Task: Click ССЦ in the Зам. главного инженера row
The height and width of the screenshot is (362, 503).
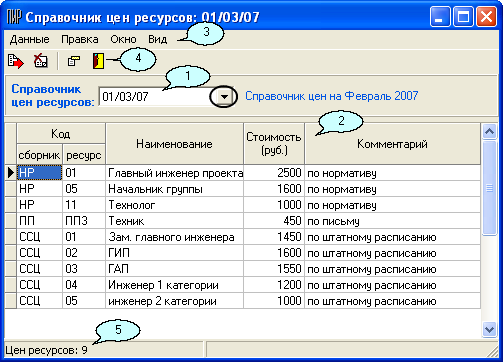Action: click(x=39, y=237)
